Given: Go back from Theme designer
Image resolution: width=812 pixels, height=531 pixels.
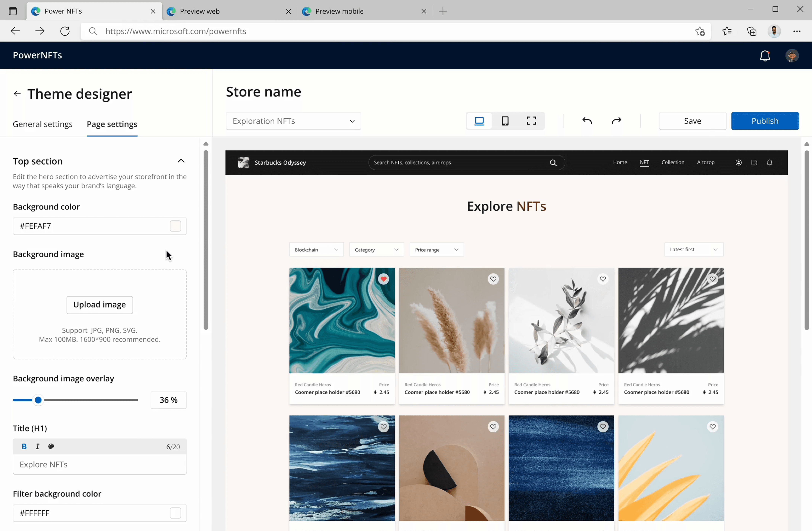Looking at the screenshot, I should (17, 94).
